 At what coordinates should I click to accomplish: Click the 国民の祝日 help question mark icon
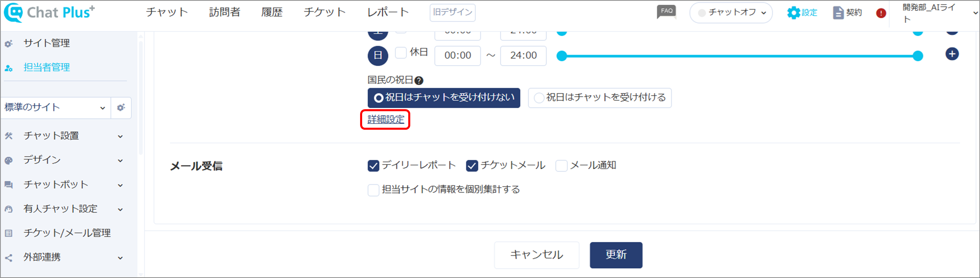coord(419,81)
